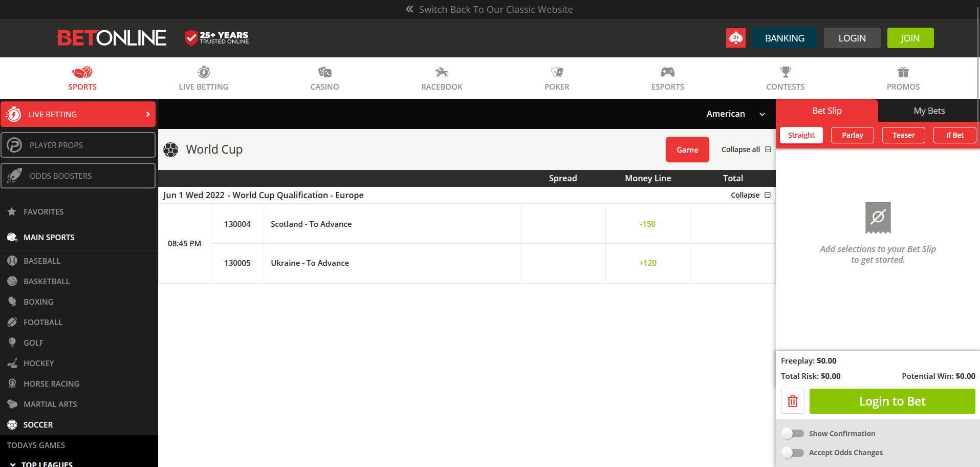
Task: Open the Poker cards icon
Action: point(557,72)
